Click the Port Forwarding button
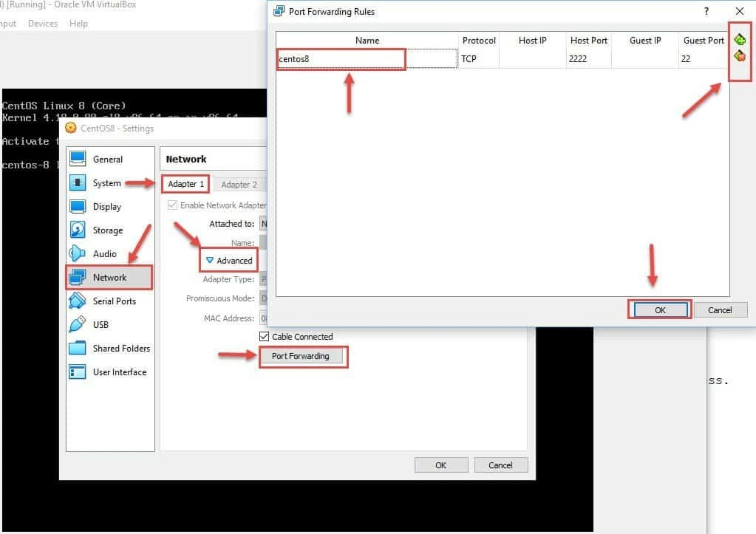 point(303,356)
